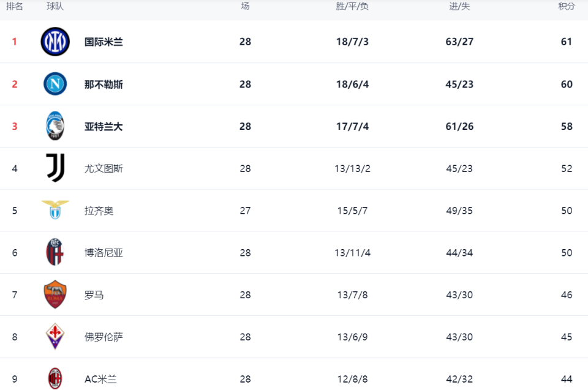Image resolution: width=588 pixels, height=390 pixels.
Task: Click the AS Roma wolf crest
Action: click(55, 294)
